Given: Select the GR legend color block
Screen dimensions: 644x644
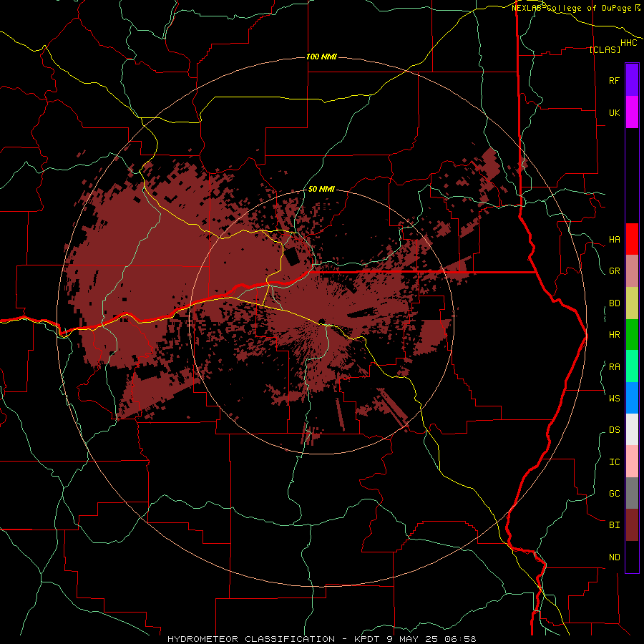Looking at the screenshot, I should click(x=632, y=271).
